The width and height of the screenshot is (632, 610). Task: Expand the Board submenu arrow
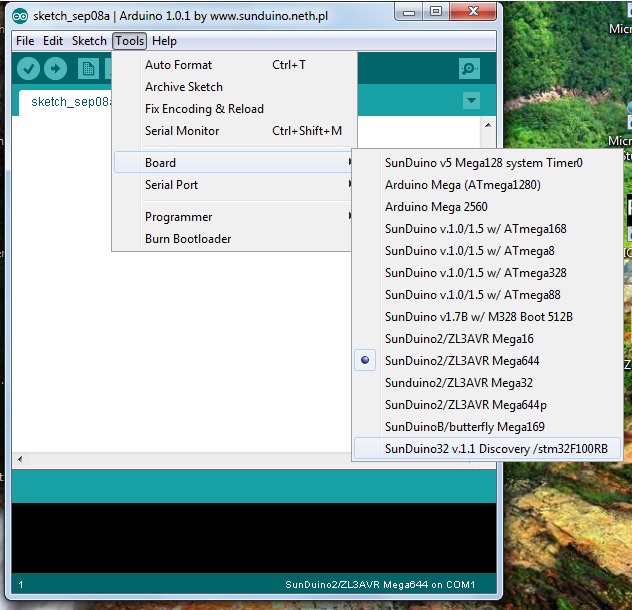pos(349,162)
